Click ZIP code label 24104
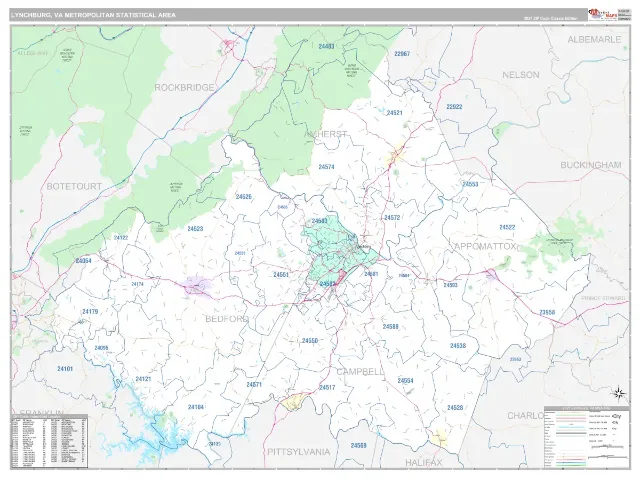 tap(196, 407)
